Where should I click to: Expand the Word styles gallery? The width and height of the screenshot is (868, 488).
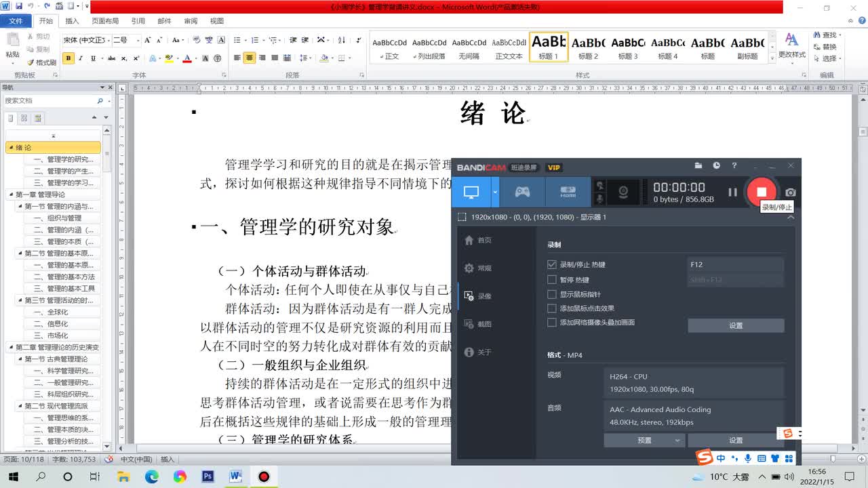772,59
